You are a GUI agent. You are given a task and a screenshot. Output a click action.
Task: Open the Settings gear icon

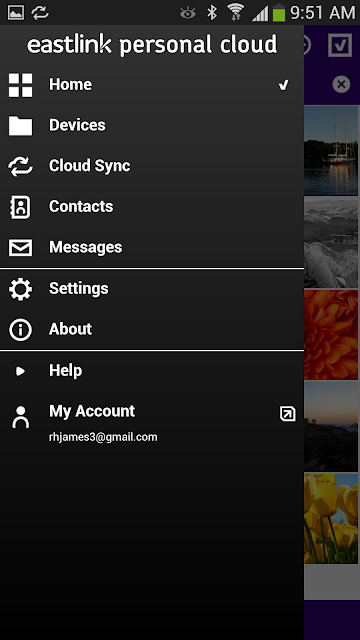[x=20, y=289]
